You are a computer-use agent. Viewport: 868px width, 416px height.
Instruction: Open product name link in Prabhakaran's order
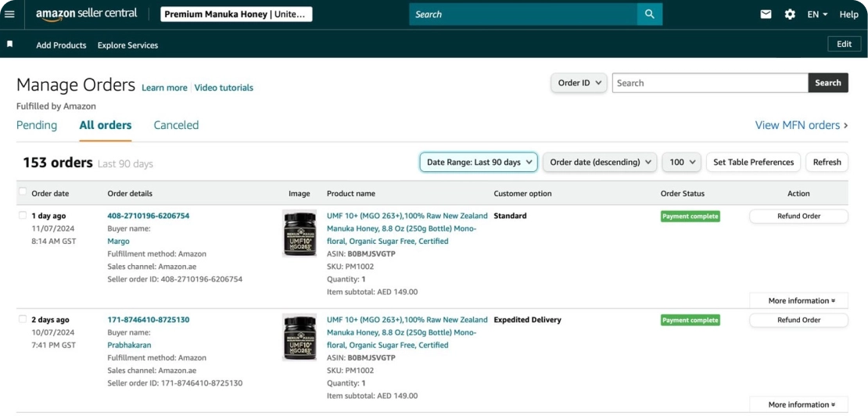[407, 332]
